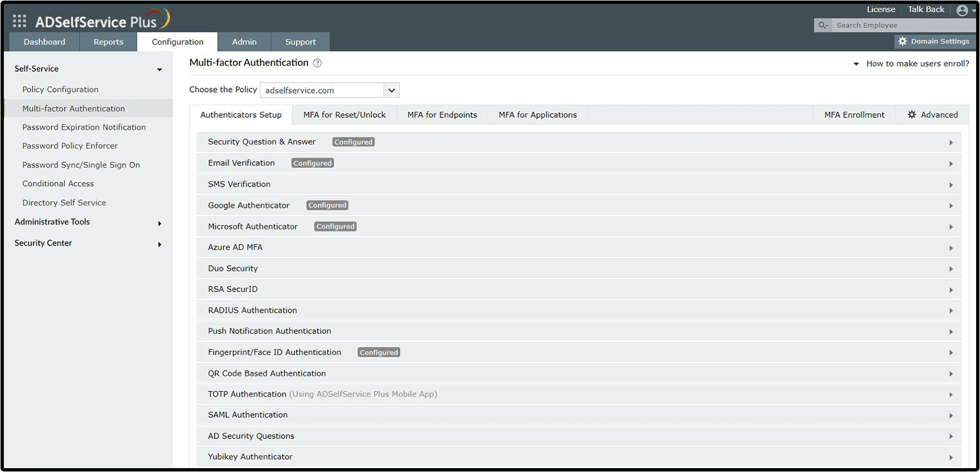
Task: Expand the Google Authenticator row arrow
Action: pos(951,206)
